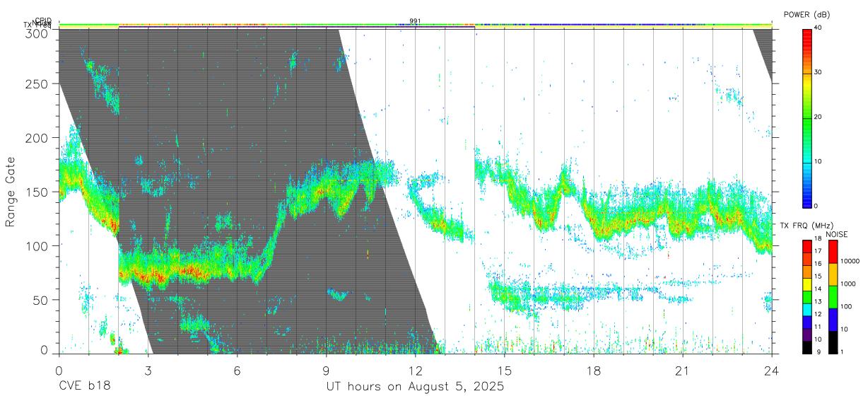868x401 pixels.
Task: Click the '13' TX FRQ legend value
Action: pos(819,301)
